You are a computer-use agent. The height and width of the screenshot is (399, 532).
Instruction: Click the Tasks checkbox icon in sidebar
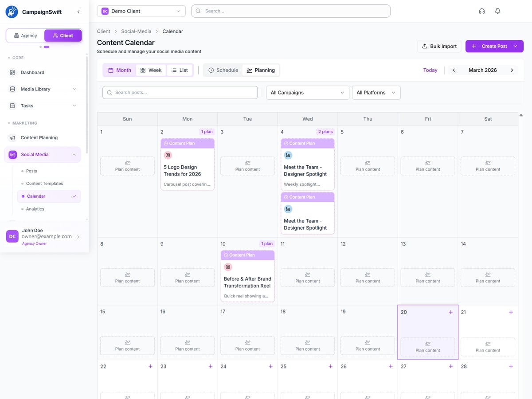click(12, 106)
